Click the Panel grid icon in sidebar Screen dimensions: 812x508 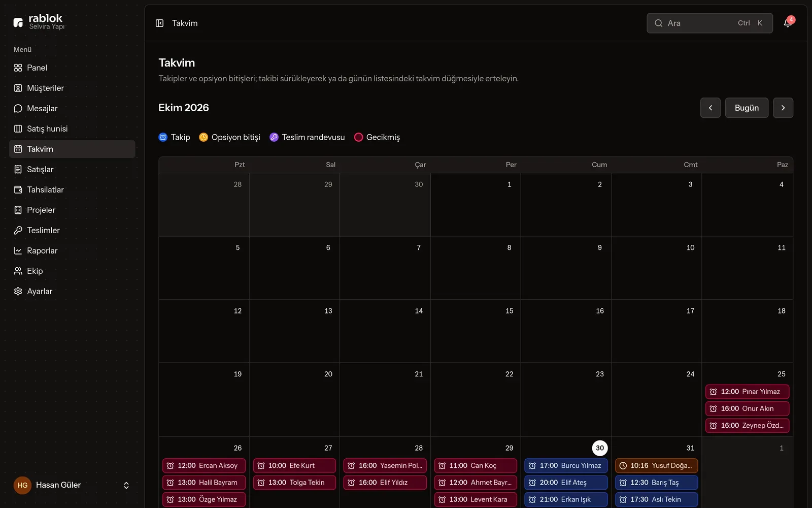pyautogui.click(x=18, y=68)
